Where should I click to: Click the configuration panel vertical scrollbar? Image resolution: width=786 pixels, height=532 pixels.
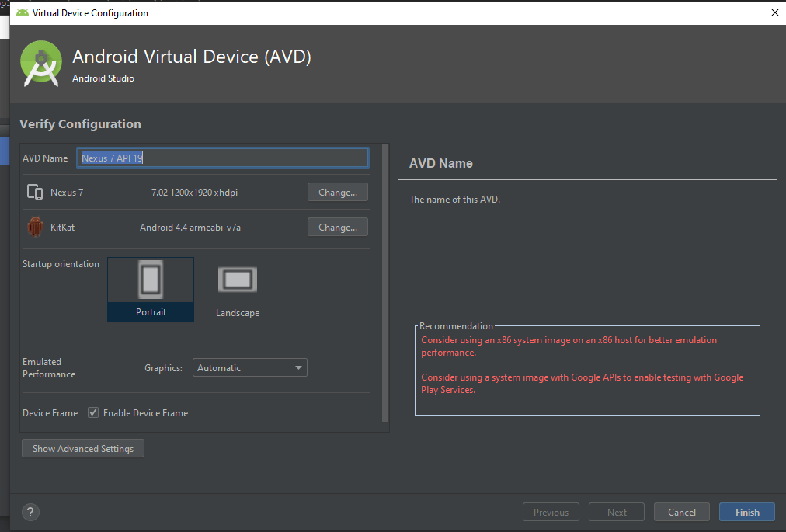coord(385,283)
